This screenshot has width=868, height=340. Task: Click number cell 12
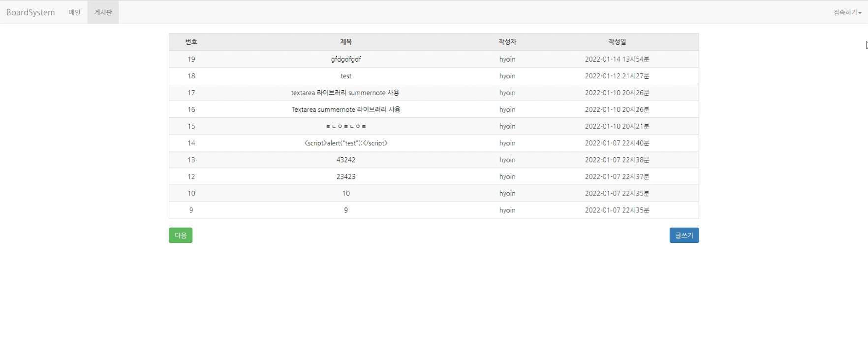point(191,176)
